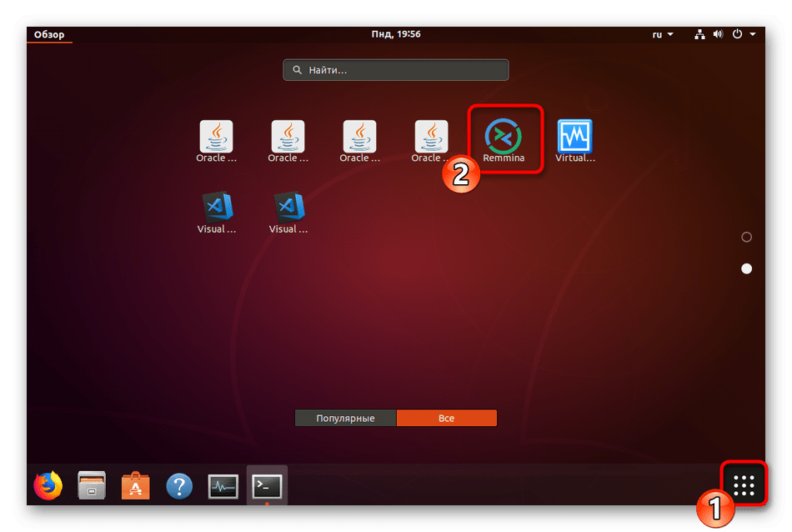Screen dimensions: 792x532
Task: Open the Files manager in dock
Action: (91, 484)
